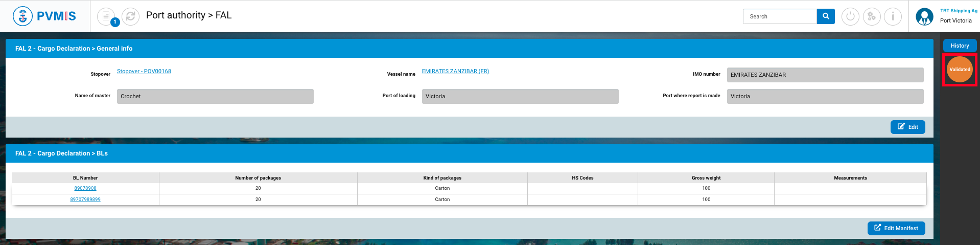Click the TRT Shipping Ag account name
980x245 pixels.
[959, 11]
